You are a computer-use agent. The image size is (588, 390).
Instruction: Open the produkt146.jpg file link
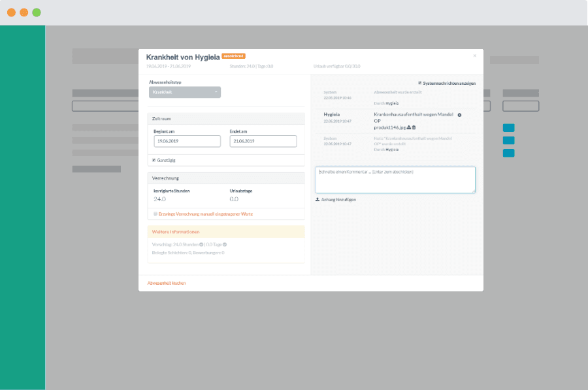pos(389,127)
